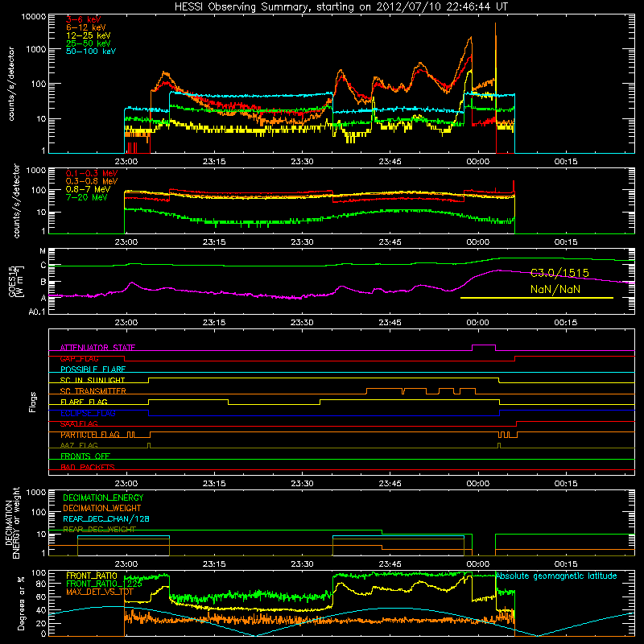Click the yellow flare interval bar in GOES panel

[537, 298]
